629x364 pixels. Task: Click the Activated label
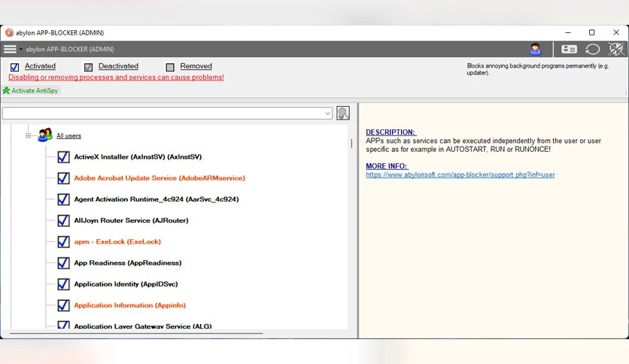tap(40, 66)
